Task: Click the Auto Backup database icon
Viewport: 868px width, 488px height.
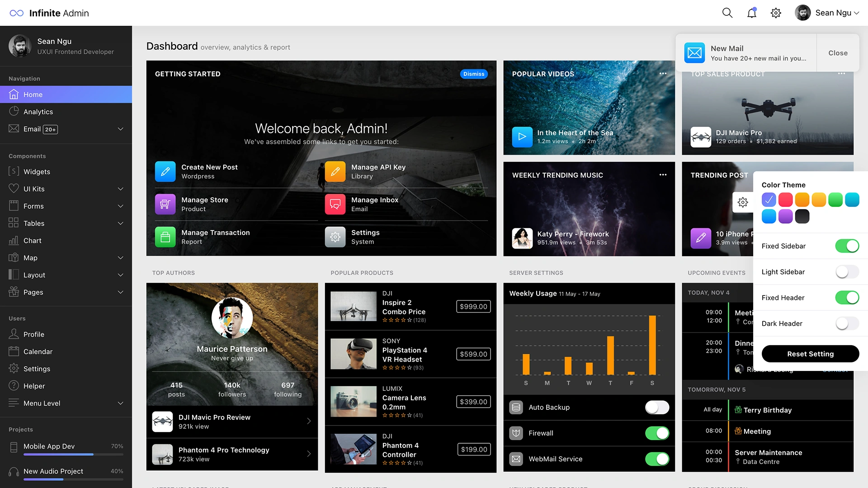Action: [516, 407]
